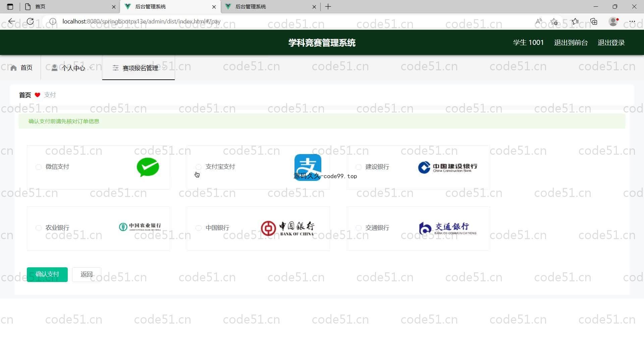Open the Favorites list
This screenshot has height=345, width=644.
(575, 21)
